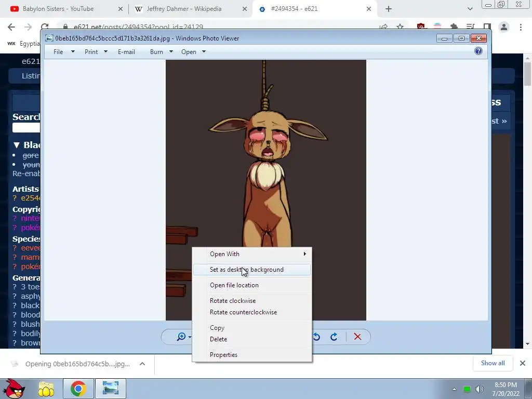Screen dimensions: 532x399
Task: Open Chrome's tab search chevron
Action: (x=470, y=9)
